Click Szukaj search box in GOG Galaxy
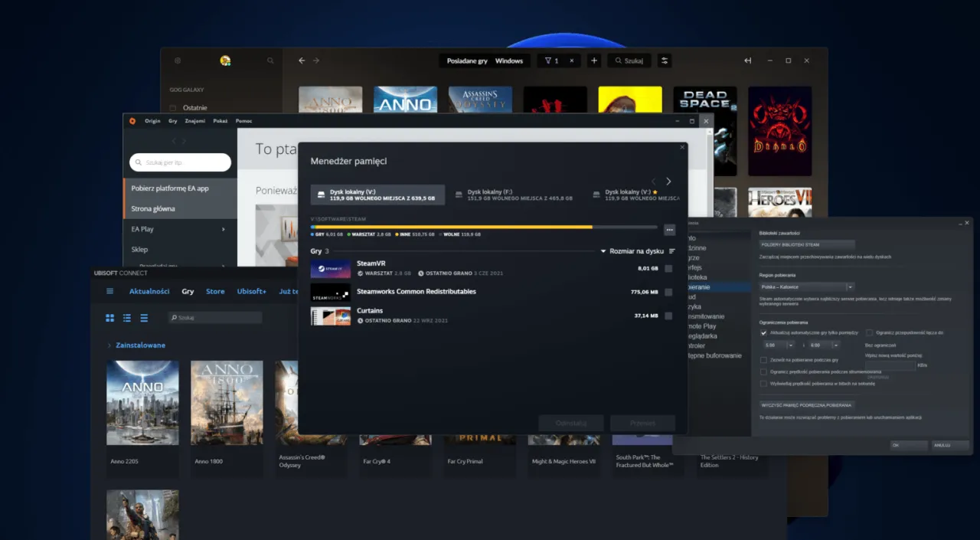This screenshot has width=980, height=540. pos(629,61)
